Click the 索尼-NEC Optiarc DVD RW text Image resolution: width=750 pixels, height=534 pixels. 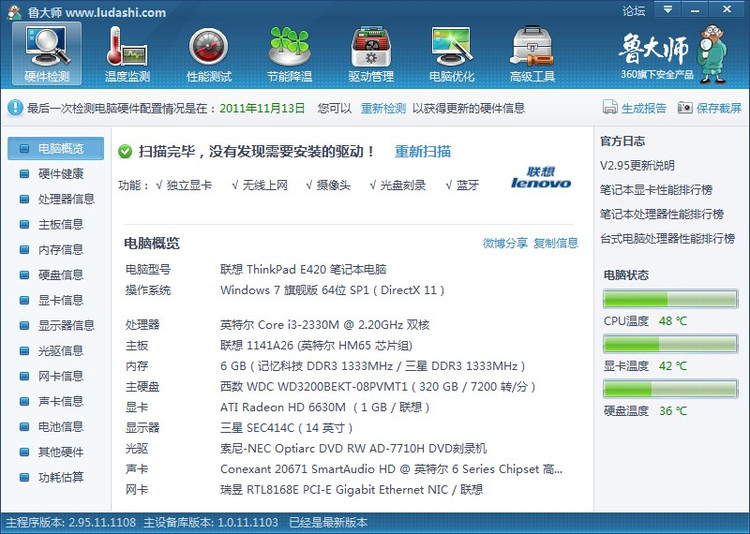pyautogui.click(x=353, y=448)
